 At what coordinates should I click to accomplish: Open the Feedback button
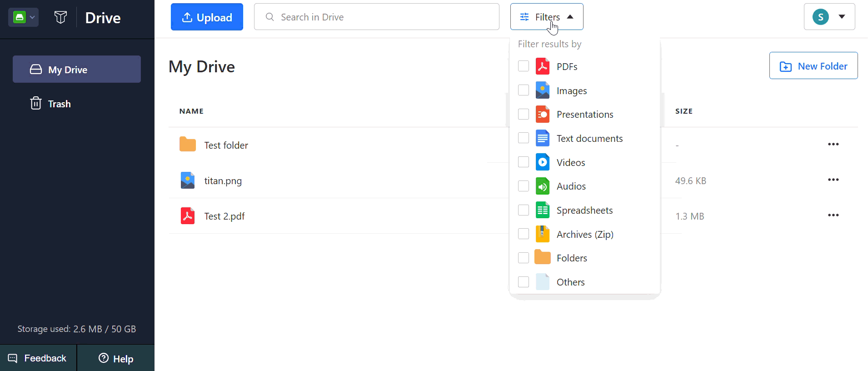[x=38, y=358]
